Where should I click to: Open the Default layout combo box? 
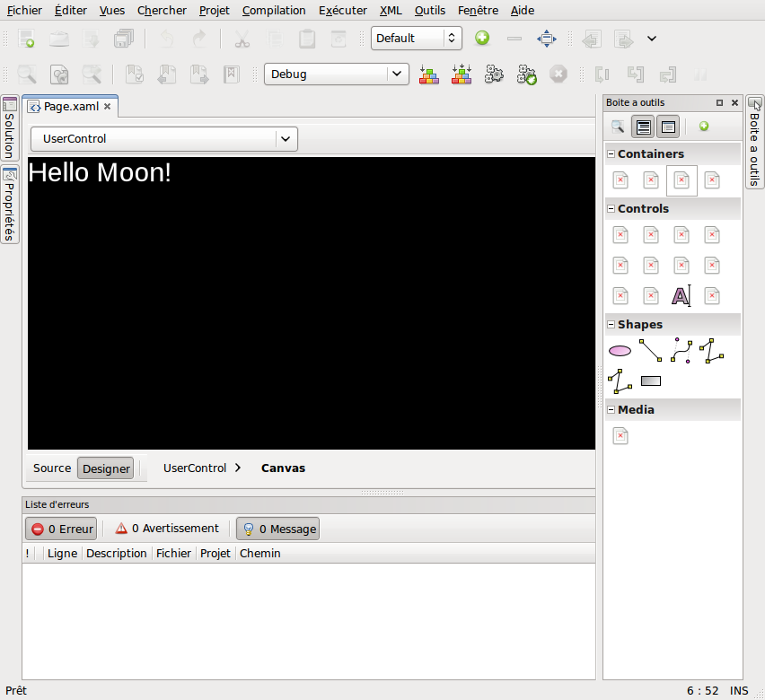[416, 38]
